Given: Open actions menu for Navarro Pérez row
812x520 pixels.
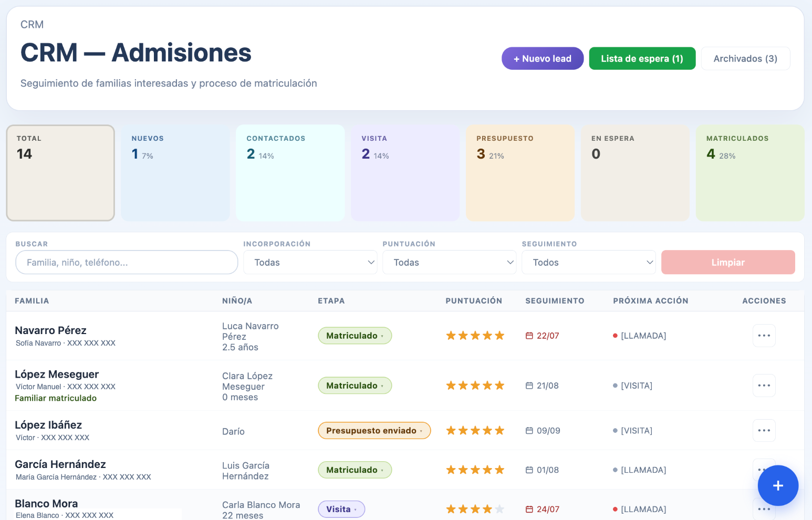Looking at the screenshot, I should pyautogui.click(x=764, y=336).
